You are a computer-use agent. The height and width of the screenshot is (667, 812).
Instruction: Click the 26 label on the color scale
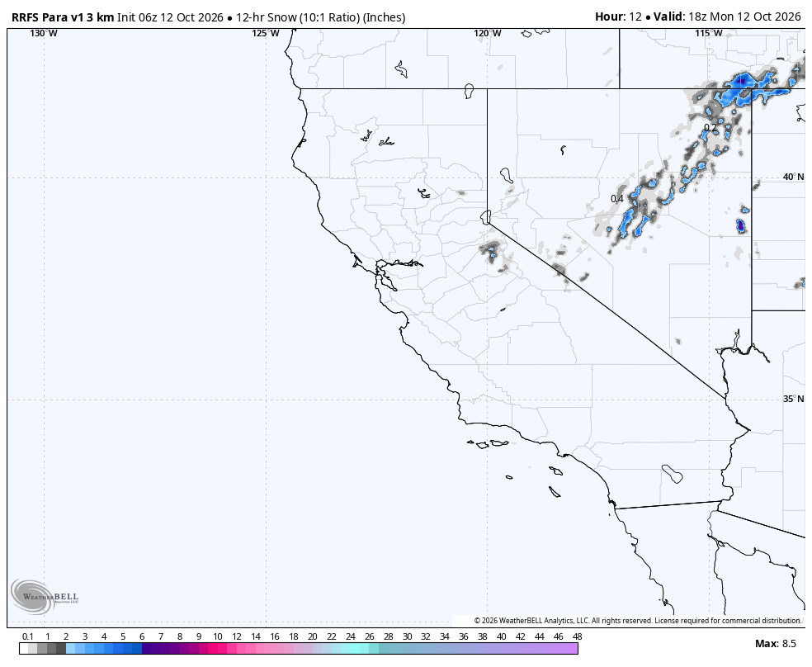pyautogui.click(x=369, y=637)
